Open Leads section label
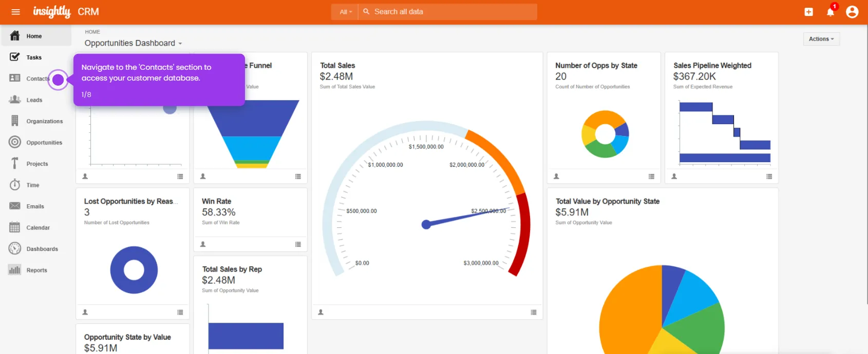The width and height of the screenshot is (868, 354). pos(34,100)
